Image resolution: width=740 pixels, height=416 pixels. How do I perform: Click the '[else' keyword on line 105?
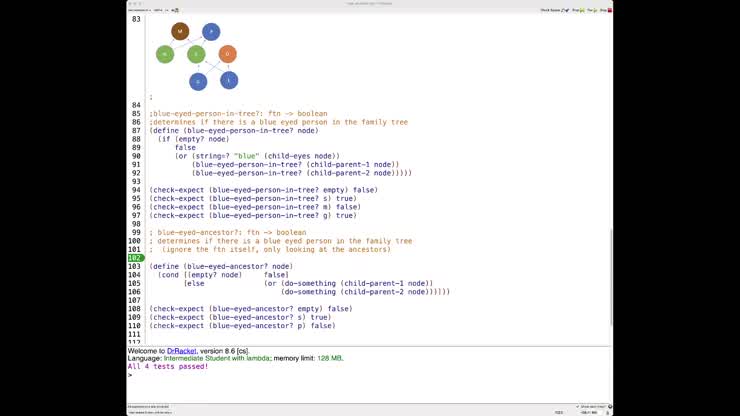[194, 283]
